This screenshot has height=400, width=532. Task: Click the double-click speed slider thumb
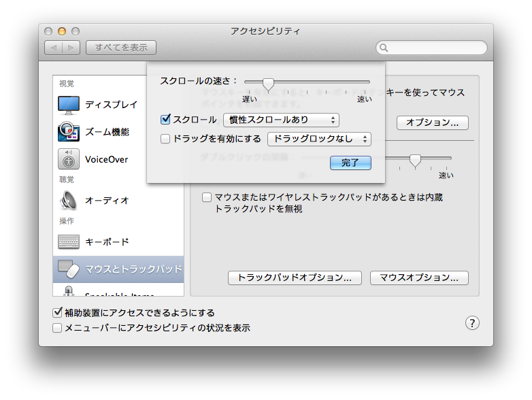coord(415,161)
